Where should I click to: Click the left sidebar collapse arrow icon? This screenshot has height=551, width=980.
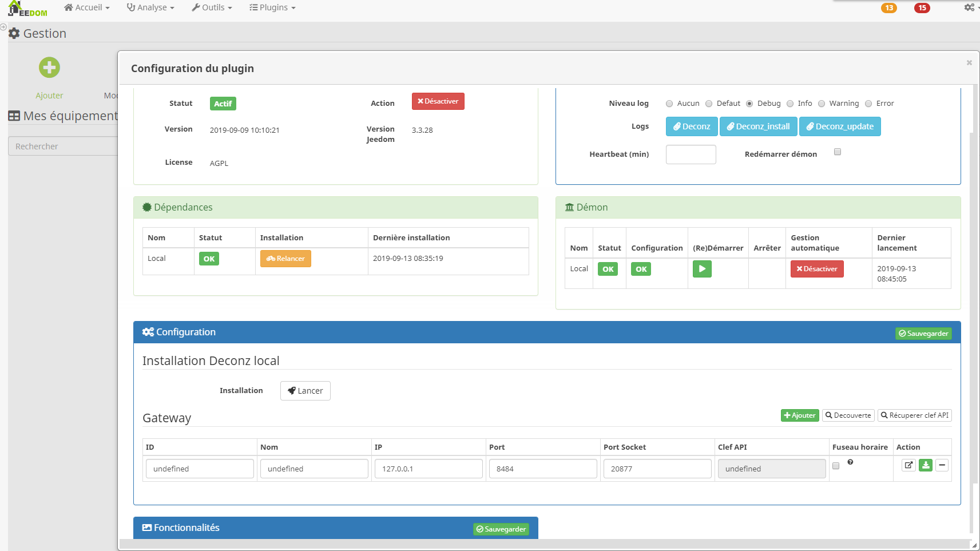coord(3,27)
